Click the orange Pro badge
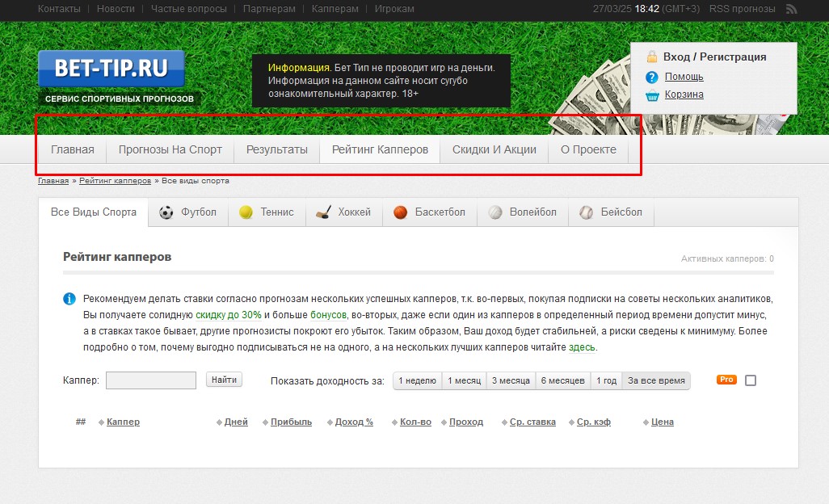The image size is (829, 504). (x=726, y=380)
